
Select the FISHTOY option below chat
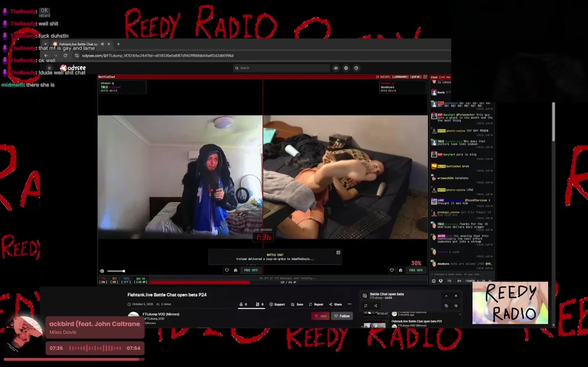pyautogui.click(x=470, y=281)
